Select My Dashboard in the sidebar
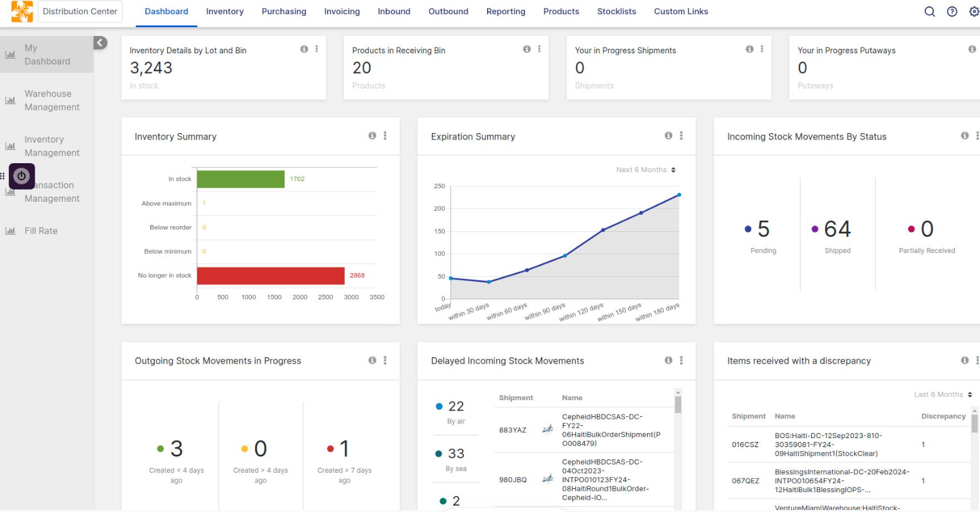The image size is (980, 512). (x=47, y=55)
